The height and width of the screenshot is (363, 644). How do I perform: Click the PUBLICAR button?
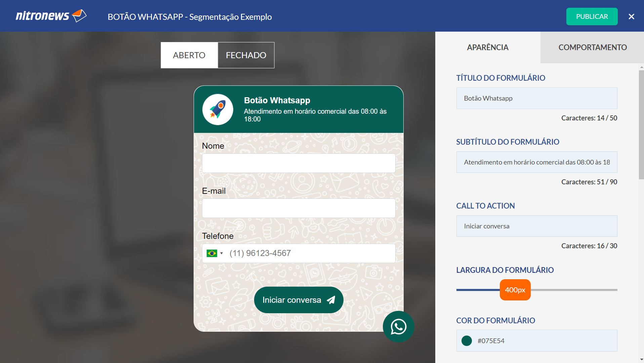(592, 16)
